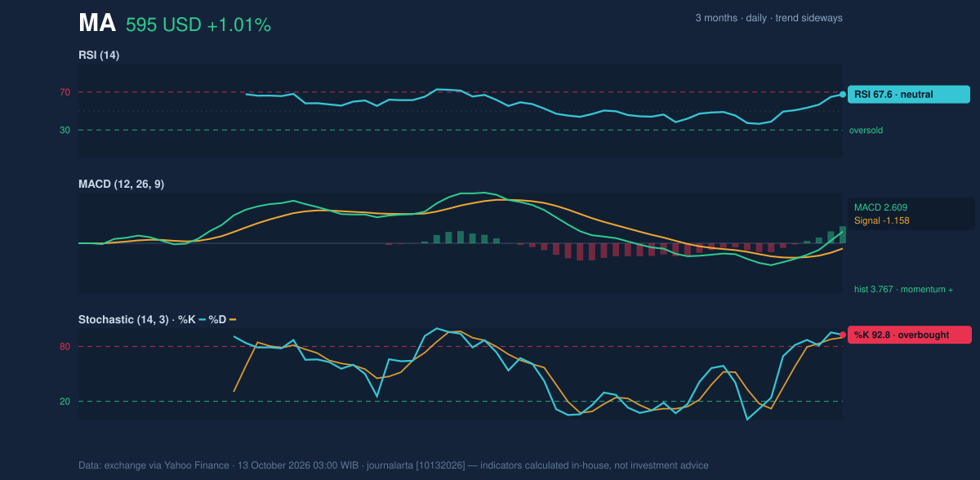Click the Stochastic 80 axis label
980x480 pixels.
coord(65,347)
